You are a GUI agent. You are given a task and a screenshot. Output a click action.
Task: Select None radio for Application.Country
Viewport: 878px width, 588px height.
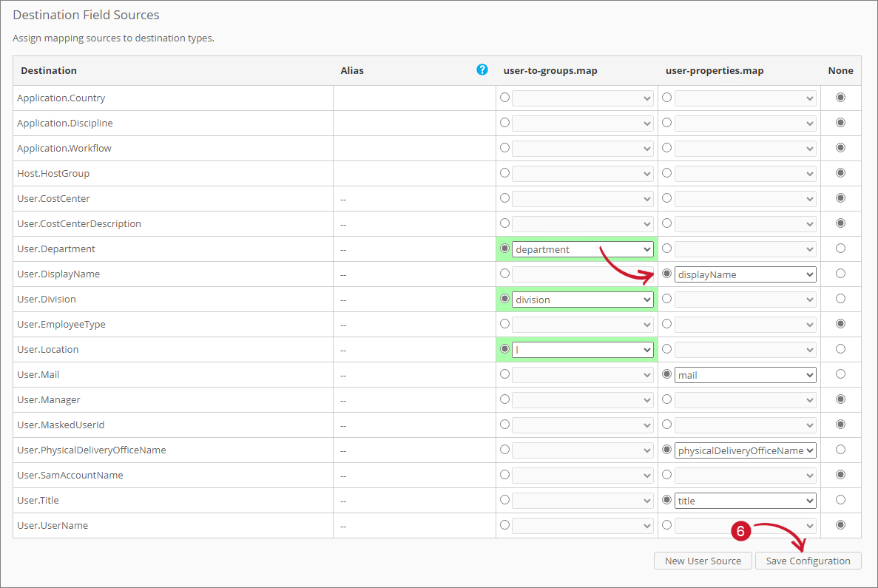(840, 98)
